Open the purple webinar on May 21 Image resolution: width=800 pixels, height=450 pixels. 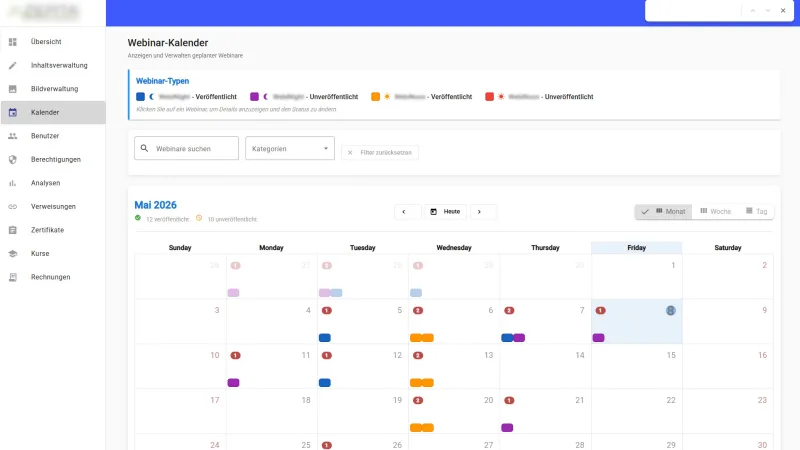507,428
